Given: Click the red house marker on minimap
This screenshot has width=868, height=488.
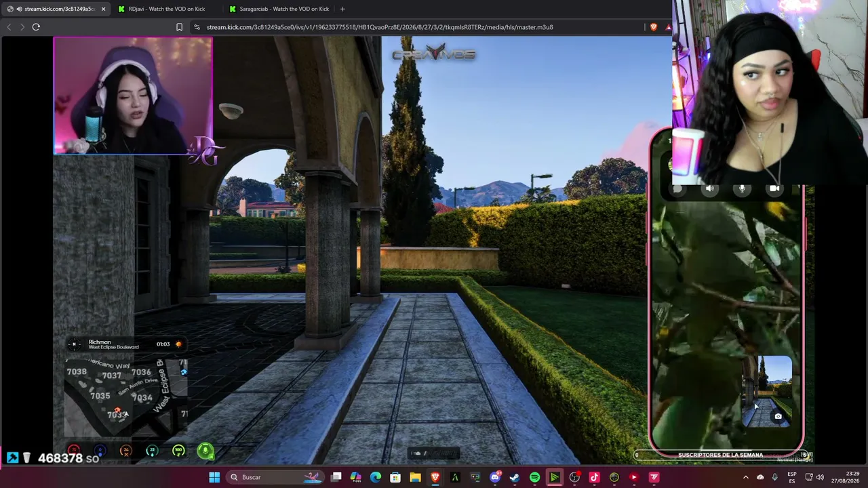Looking at the screenshot, I should coord(117,411).
